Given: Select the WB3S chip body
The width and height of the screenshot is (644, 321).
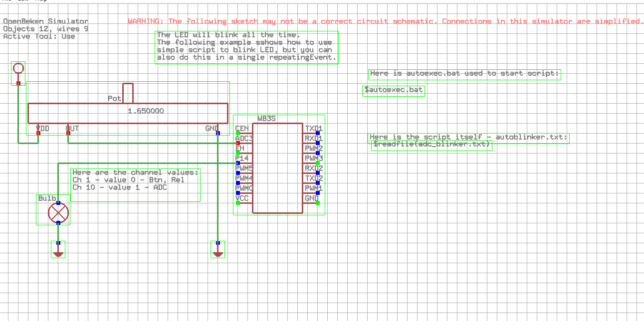Looking at the screenshot, I should pyautogui.click(x=278, y=168).
